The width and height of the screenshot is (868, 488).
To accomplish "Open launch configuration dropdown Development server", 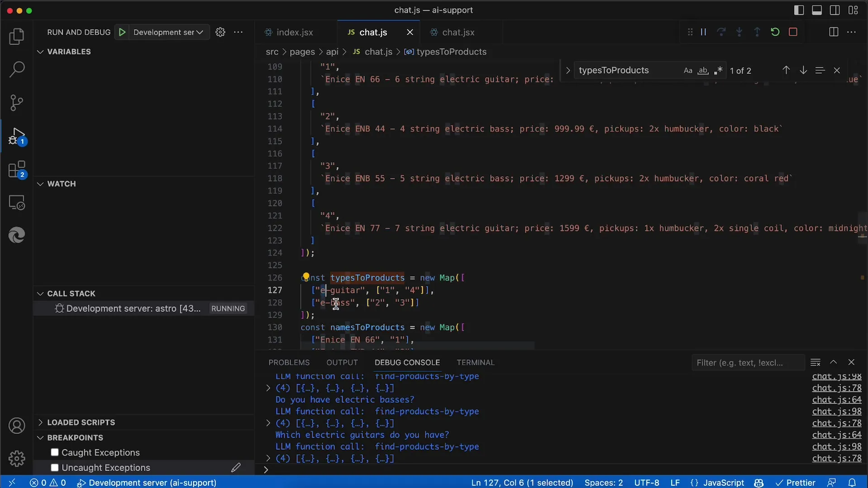I will point(168,32).
